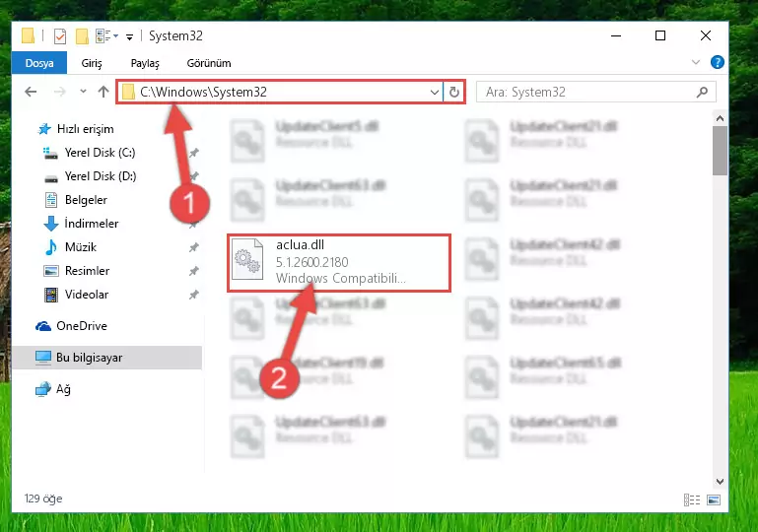758x532 pixels.
Task: Open the blue Help question icon
Action: pos(717,62)
